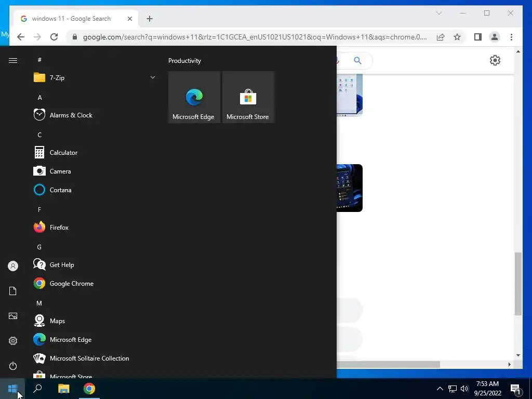
Task: Open the volume control tray icon
Action: 464,389
